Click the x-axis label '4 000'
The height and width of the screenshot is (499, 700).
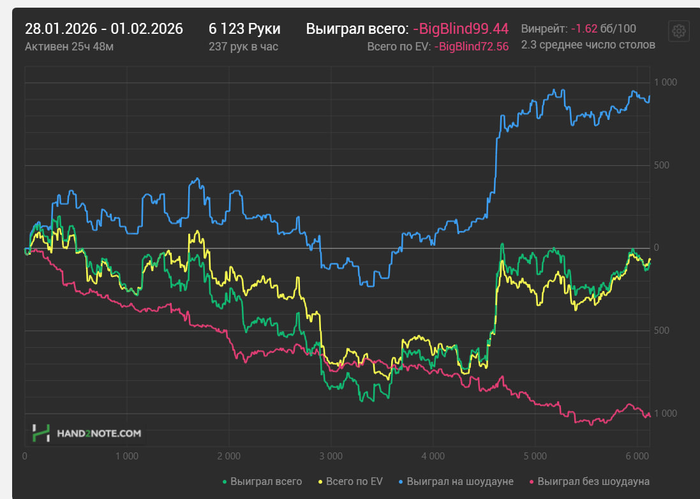coord(433,456)
